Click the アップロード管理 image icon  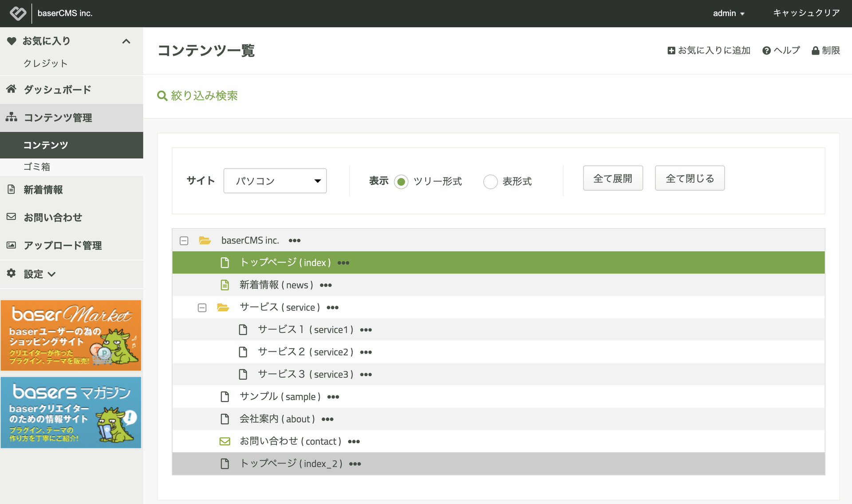coord(12,245)
